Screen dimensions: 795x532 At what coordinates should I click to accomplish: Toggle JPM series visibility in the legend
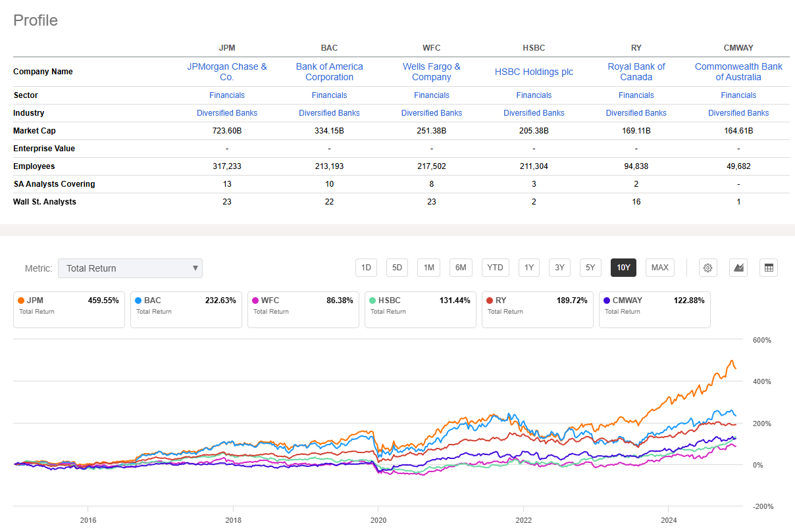coord(68,306)
